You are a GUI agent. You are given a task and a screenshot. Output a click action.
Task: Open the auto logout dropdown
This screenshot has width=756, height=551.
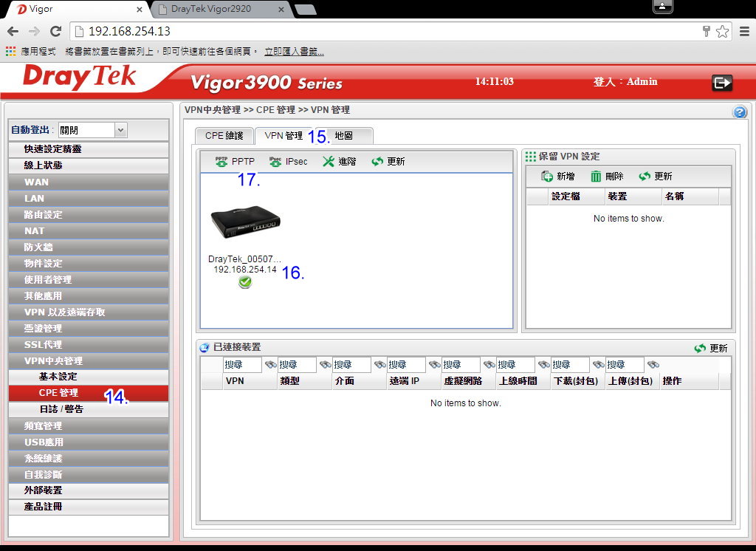tap(92, 130)
